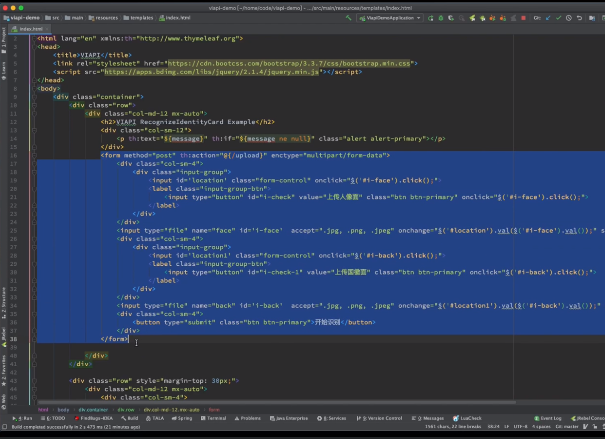Open the Favorites sidebar tab
Image resolution: width=605 pixels, height=439 pixels.
coord(3,370)
